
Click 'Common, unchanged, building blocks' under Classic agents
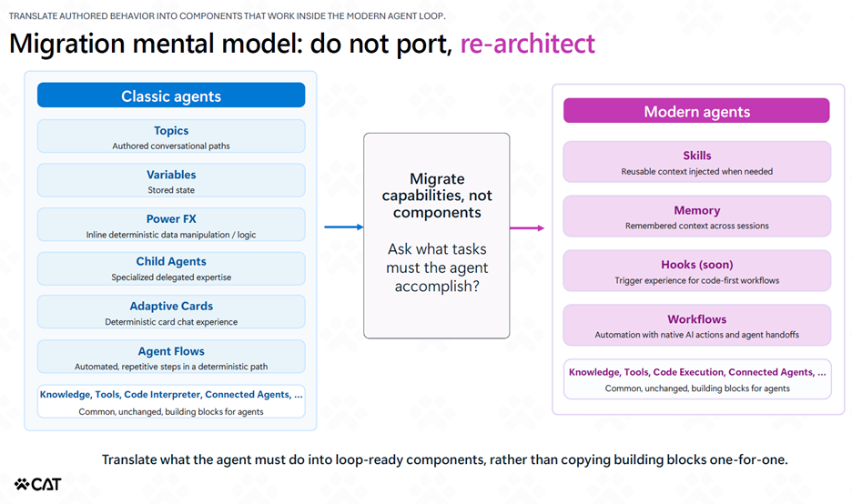(171, 412)
